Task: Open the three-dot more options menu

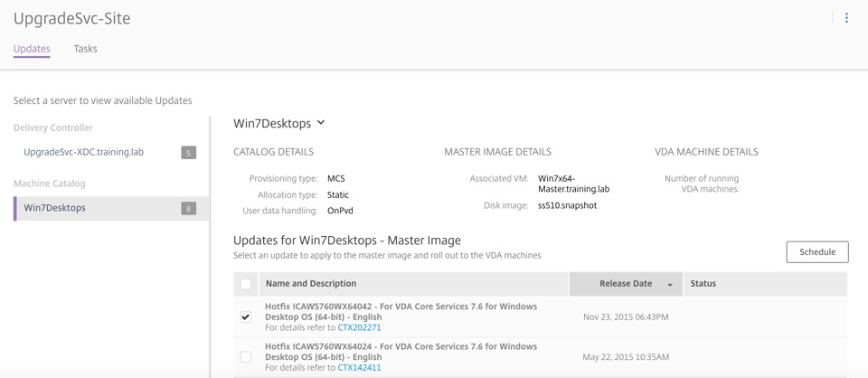Action: coord(846,18)
